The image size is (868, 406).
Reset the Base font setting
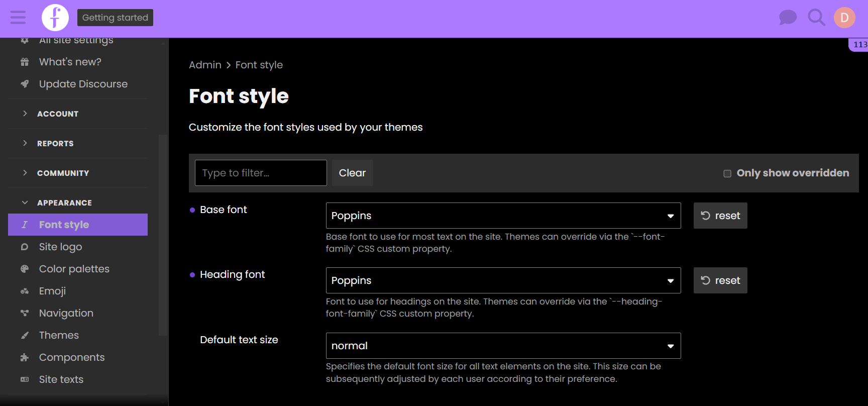(x=720, y=216)
